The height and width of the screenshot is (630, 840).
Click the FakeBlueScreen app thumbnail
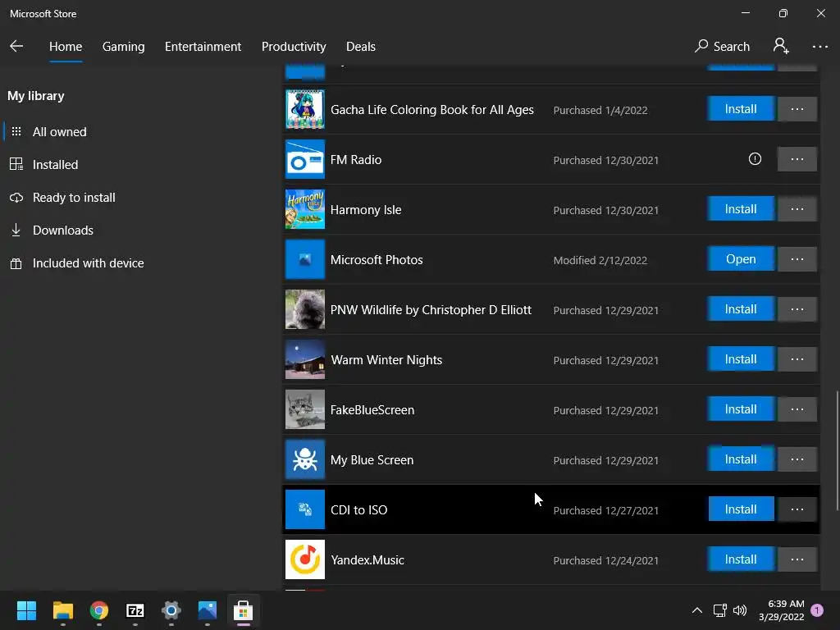click(x=305, y=410)
